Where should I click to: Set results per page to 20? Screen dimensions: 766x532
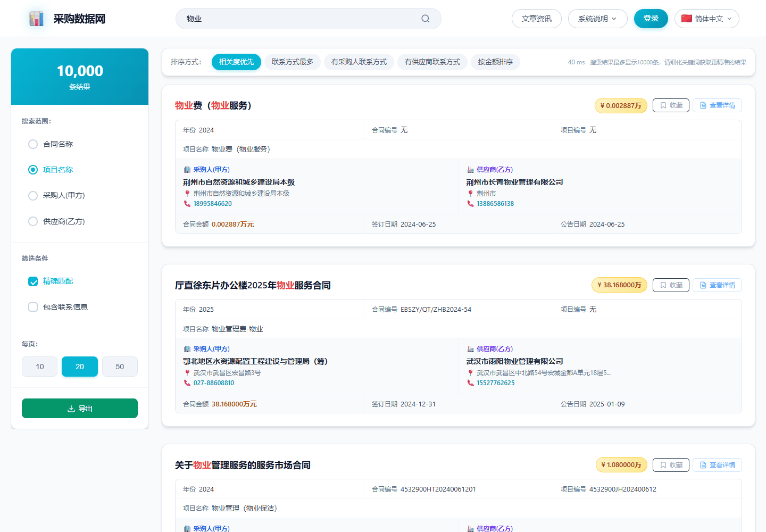pyautogui.click(x=80, y=367)
